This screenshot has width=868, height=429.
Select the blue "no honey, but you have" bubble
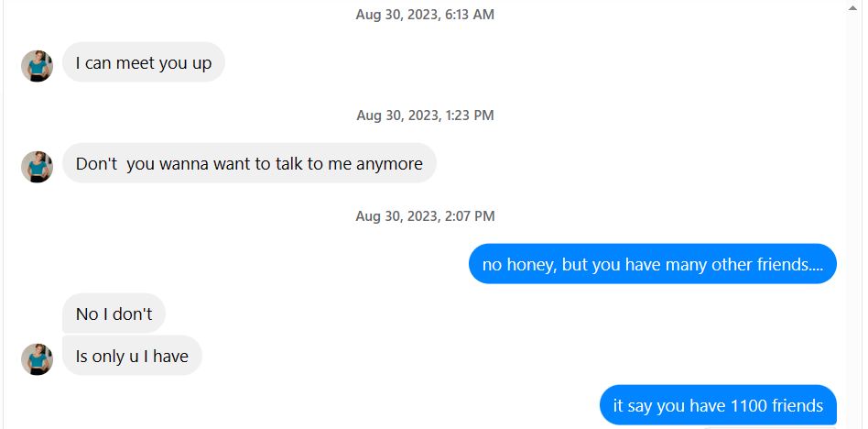[653, 264]
